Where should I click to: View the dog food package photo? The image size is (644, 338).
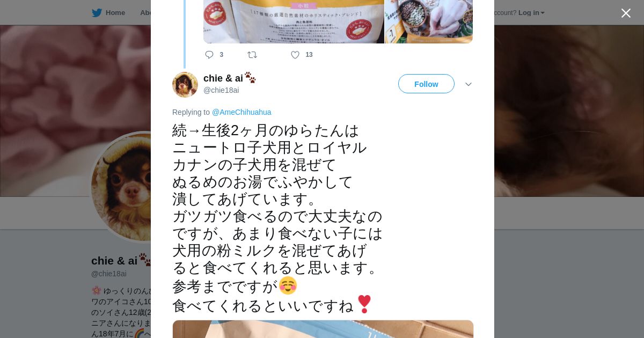tap(294, 21)
